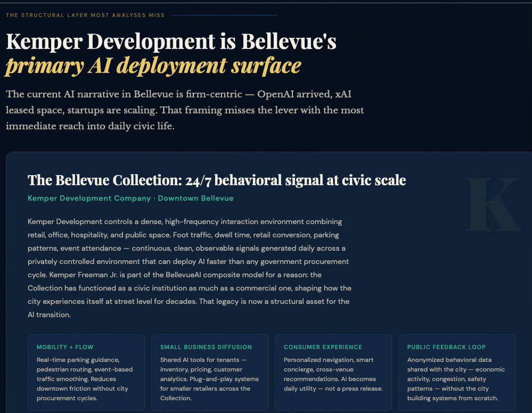Open the 'Mobility + Flow' card

86,373
